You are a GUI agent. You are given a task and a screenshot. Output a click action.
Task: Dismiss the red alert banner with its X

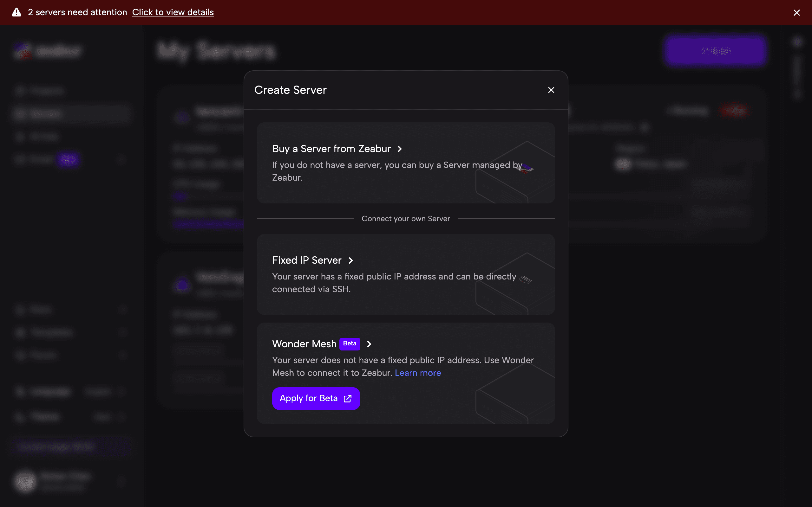coord(796,12)
